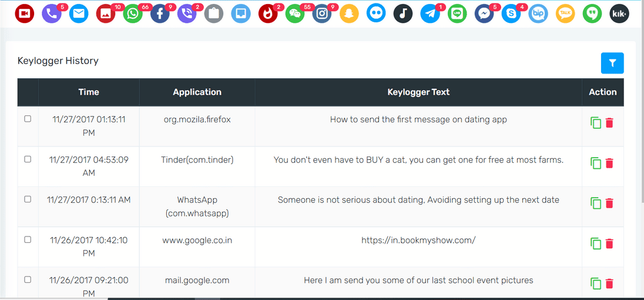Click the 'WhatsApp (com.whatsapp)' application cell
644x300 pixels.
click(197, 206)
